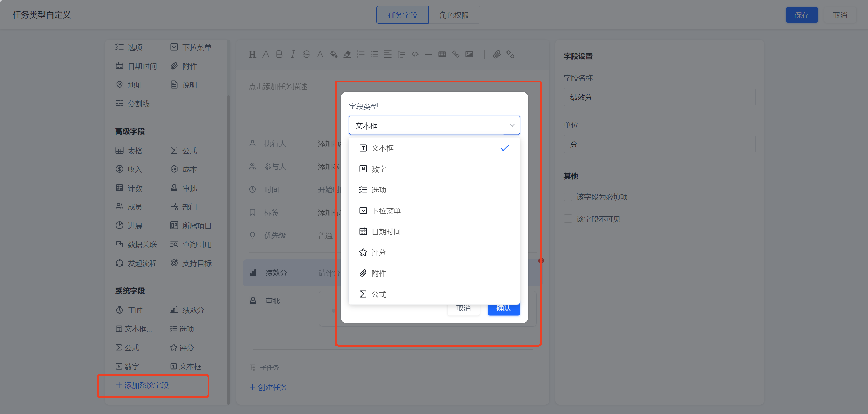Click the code block icon
Screen dimensions: 868x414
point(415,54)
